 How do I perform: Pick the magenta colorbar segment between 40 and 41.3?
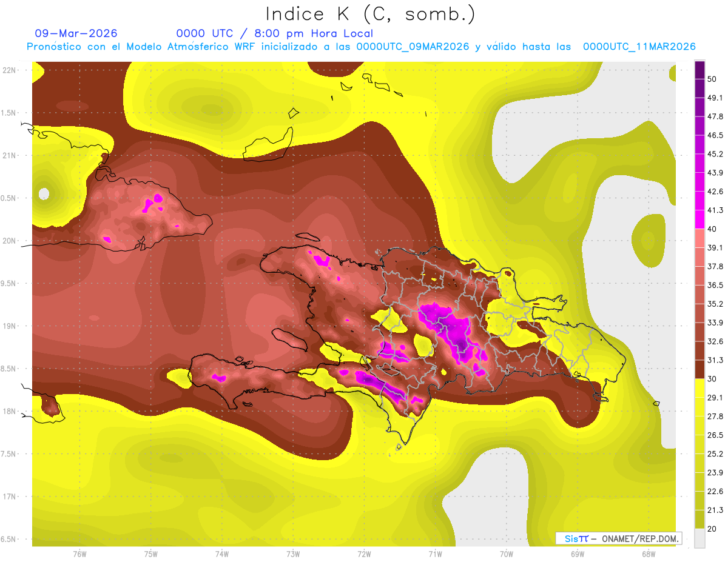coord(699,220)
